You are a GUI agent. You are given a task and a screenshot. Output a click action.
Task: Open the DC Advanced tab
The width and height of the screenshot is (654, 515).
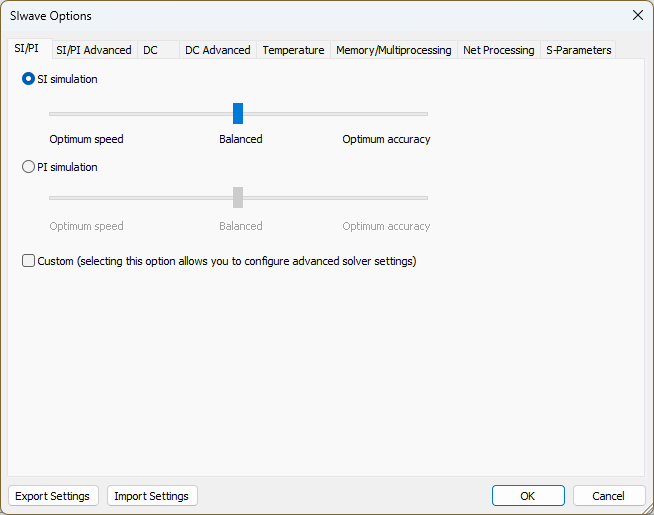[217, 50]
